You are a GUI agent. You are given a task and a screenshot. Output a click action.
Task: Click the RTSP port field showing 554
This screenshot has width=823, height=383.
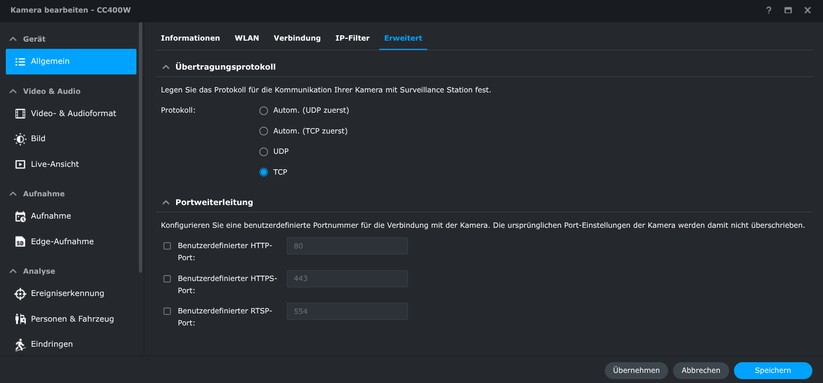[x=347, y=311]
